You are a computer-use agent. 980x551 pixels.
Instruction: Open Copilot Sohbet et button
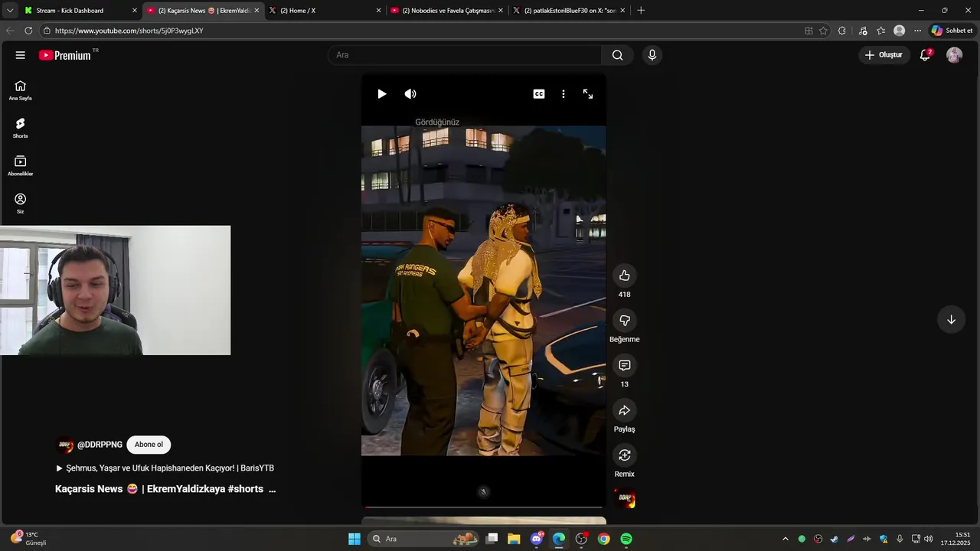tap(952, 31)
